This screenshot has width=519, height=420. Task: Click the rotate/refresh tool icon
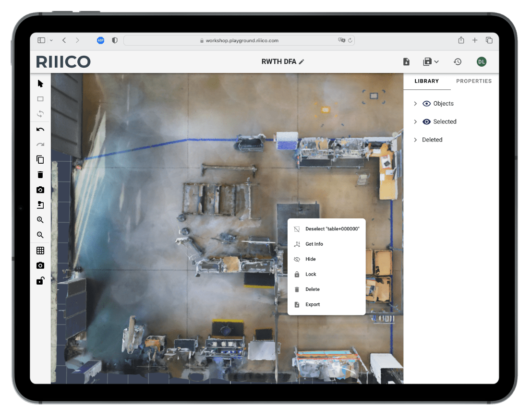coord(40,114)
